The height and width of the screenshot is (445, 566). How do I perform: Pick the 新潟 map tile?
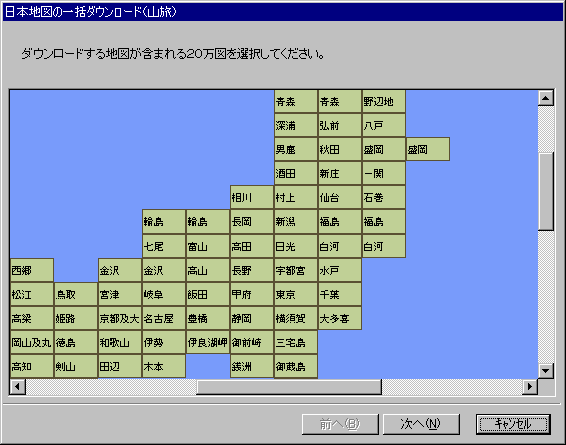(296, 221)
